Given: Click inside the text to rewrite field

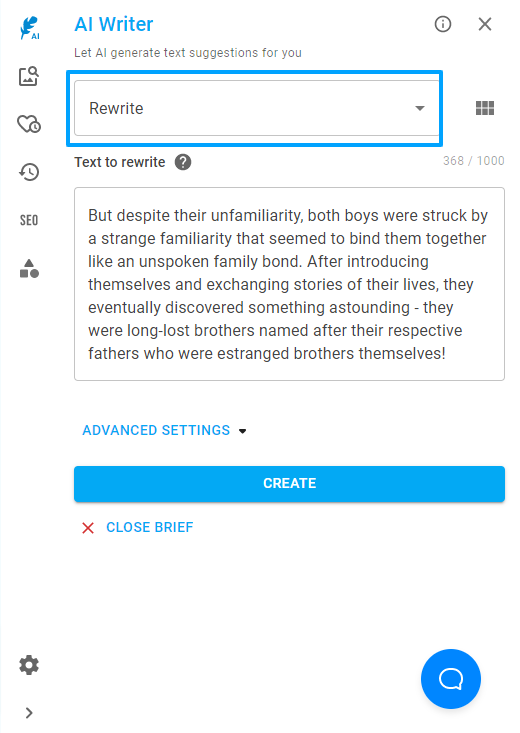Looking at the screenshot, I should click(x=289, y=284).
